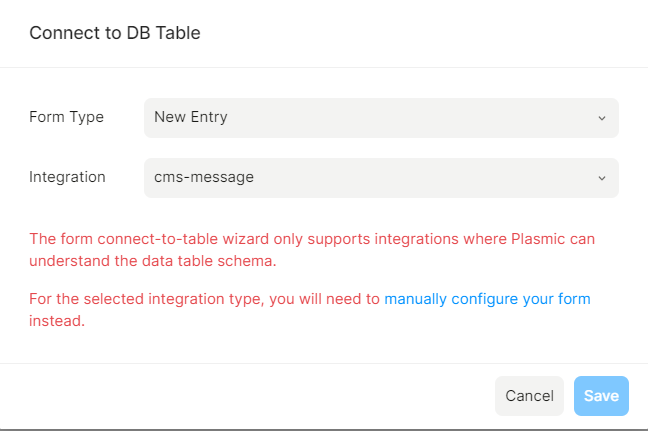Click the Form Type chevron arrow
Image resolution: width=648 pixels, height=431 pixels.
click(602, 118)
